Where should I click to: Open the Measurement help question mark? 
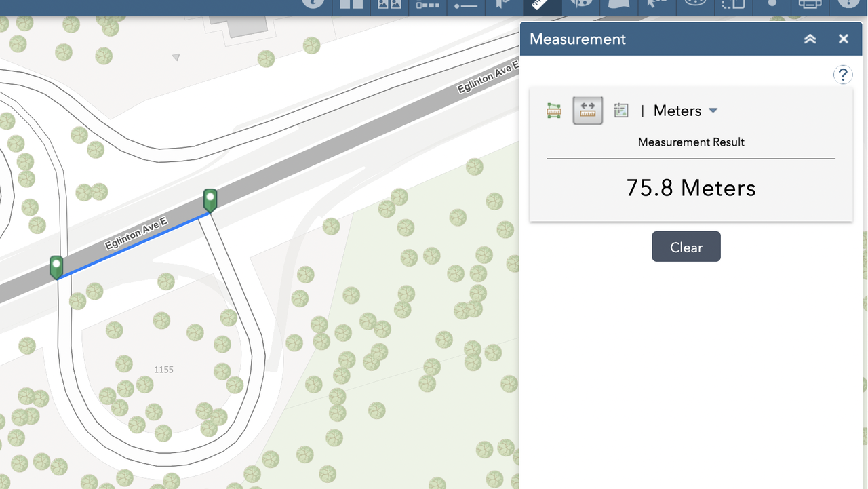pyautogui.click(x=842, y=75)
